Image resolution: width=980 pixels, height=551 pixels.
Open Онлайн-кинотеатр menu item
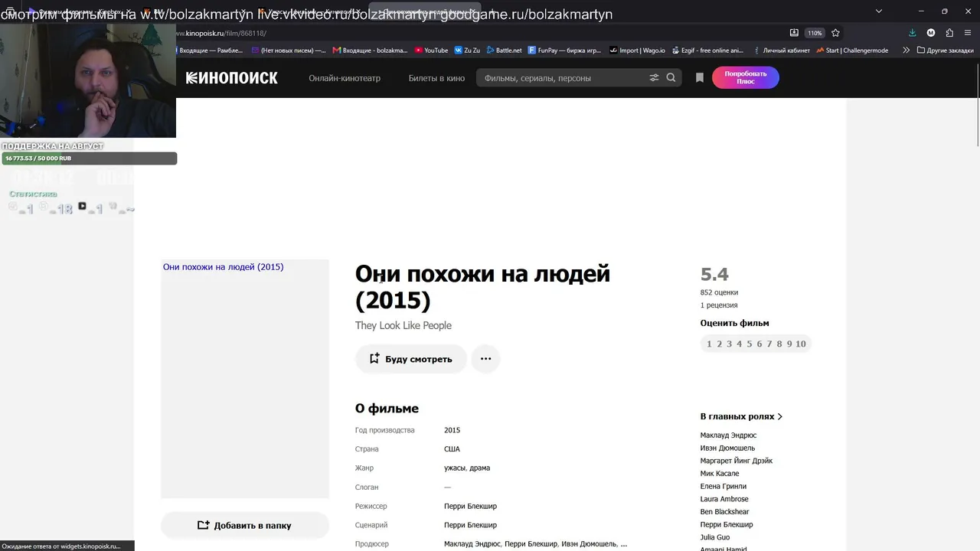pos(345,78)
